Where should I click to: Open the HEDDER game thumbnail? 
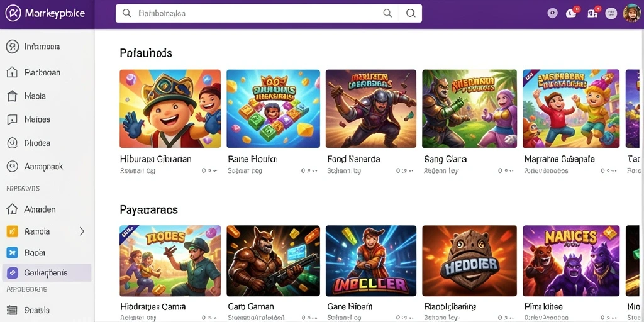click(469, 260)
